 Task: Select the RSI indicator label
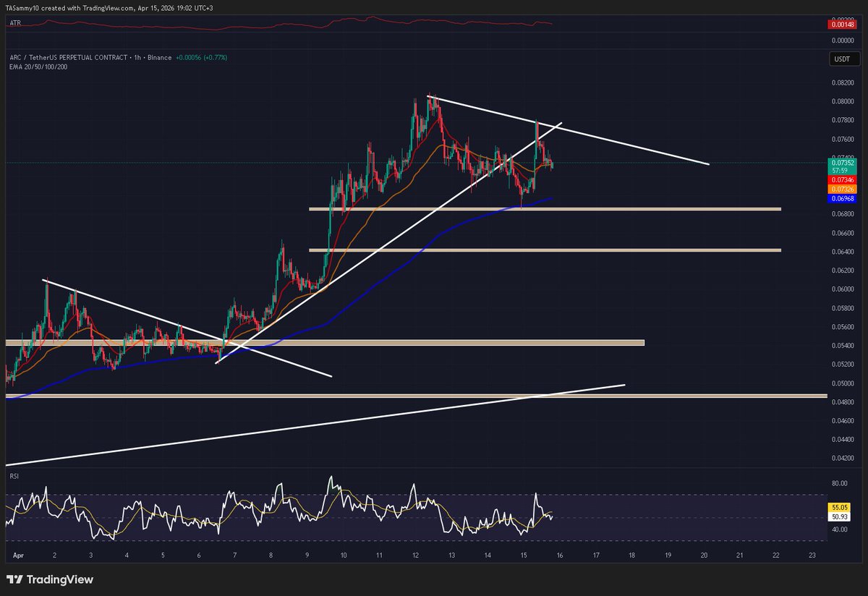pos(14,476)
